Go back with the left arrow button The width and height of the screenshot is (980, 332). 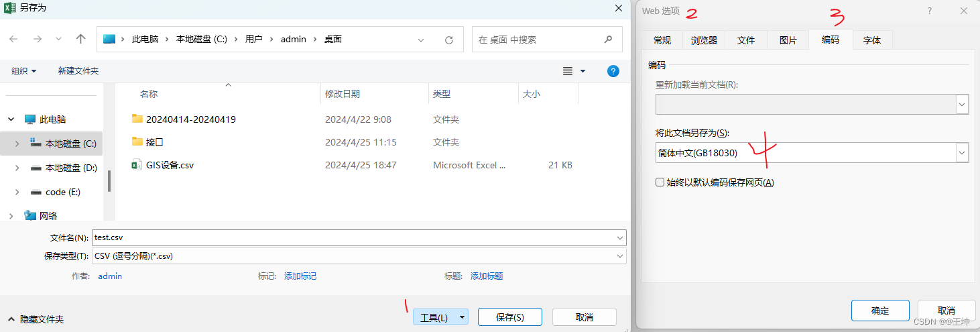coord(13,40)
